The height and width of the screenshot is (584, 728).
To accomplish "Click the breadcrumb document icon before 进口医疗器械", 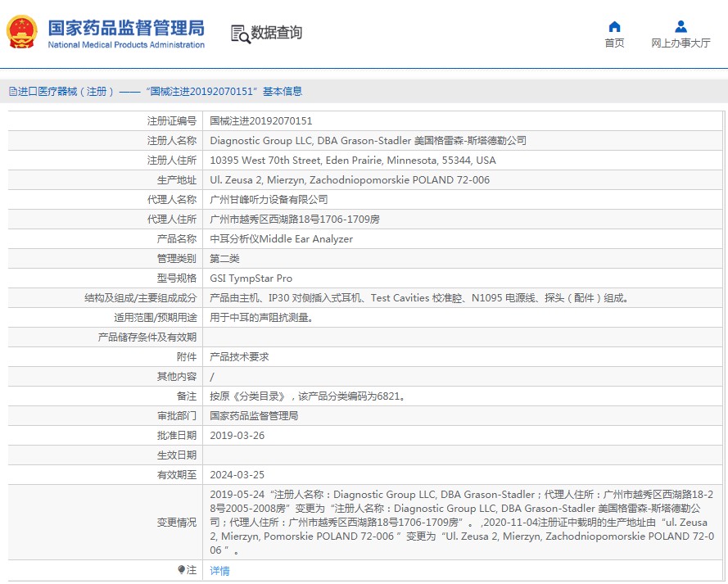I will pyautogui.click(x=12, y=92).
